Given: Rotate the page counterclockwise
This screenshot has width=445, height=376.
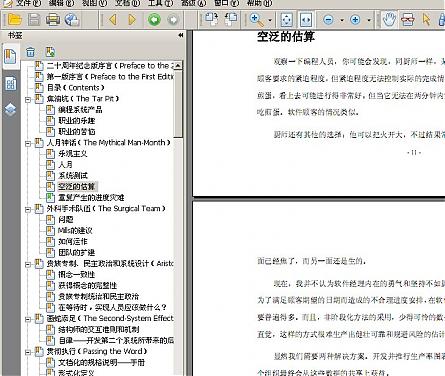Looking at the screenshot, I should point(231,20).
